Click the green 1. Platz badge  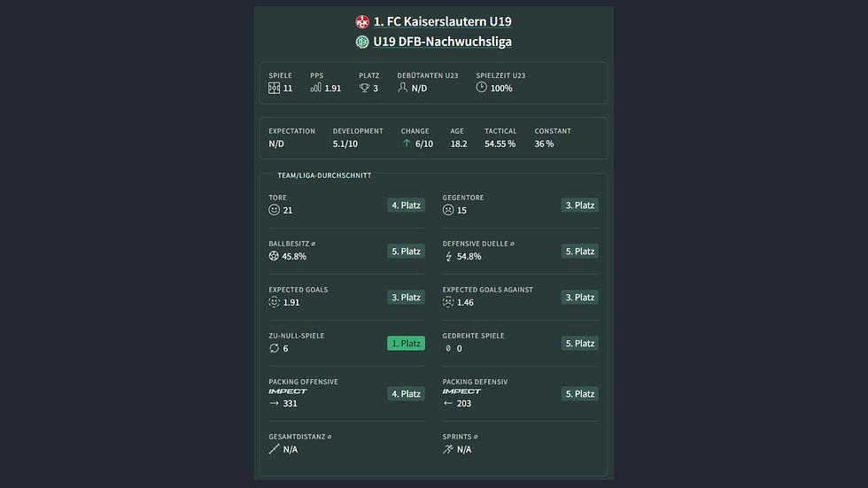406,343
